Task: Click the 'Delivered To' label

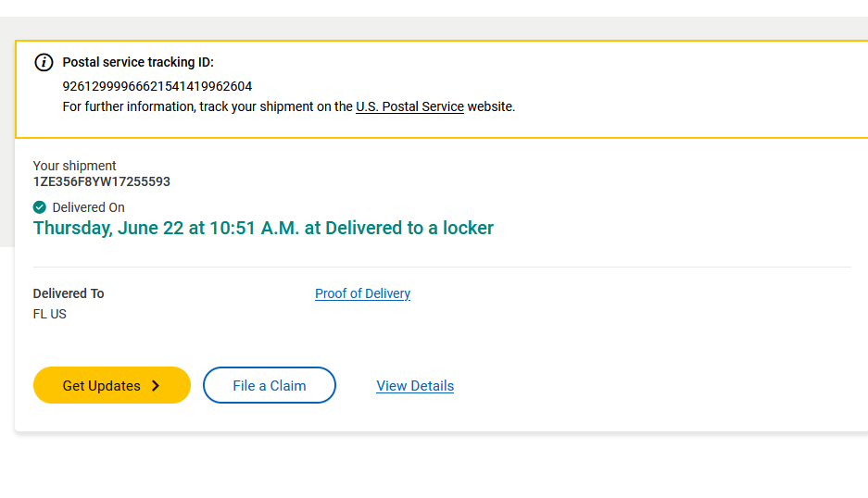Action: (69, 293)
